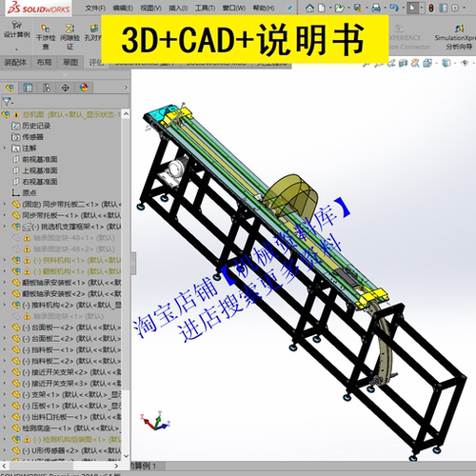The image size is (476, 476).
Task: Select the 接近开关支架<3> component
Action: (67, 383)
